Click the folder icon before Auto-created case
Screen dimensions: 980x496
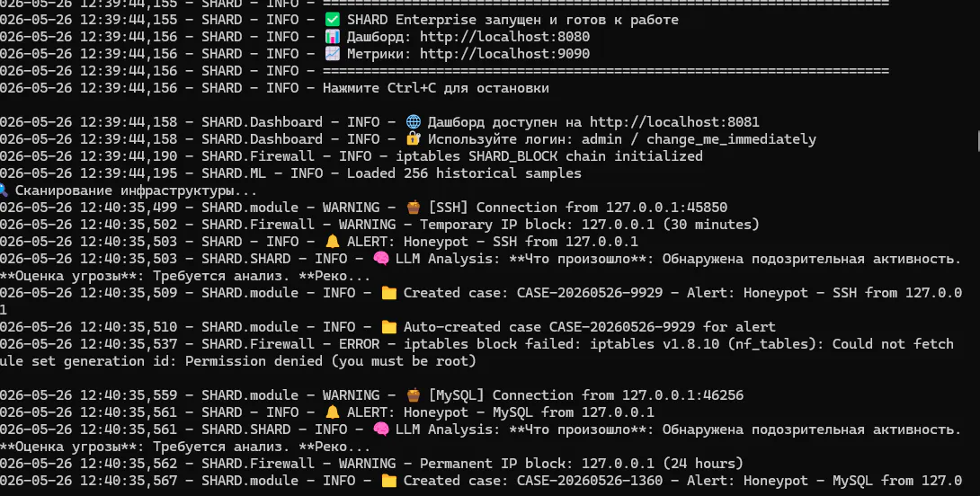pos(388,327)
